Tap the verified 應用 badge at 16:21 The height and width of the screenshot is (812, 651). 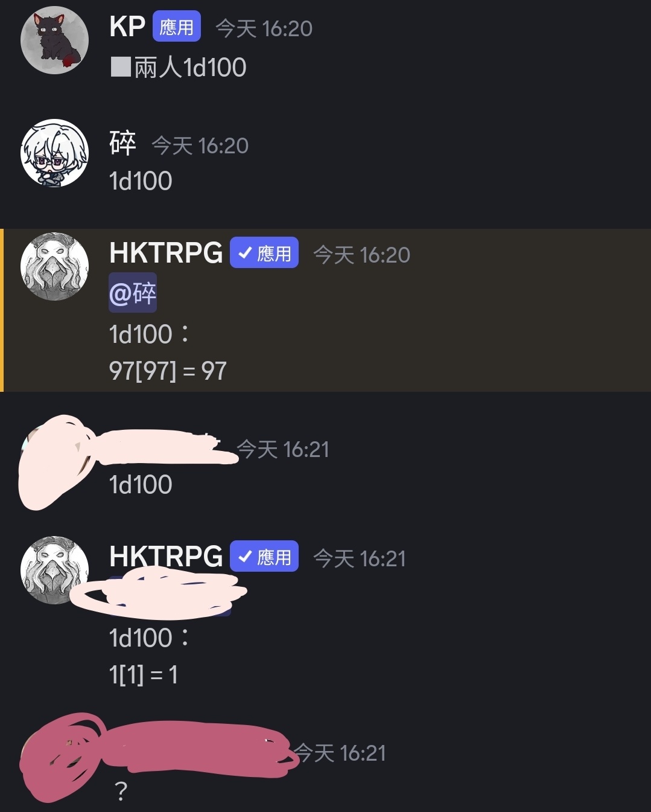coord(264,557)
